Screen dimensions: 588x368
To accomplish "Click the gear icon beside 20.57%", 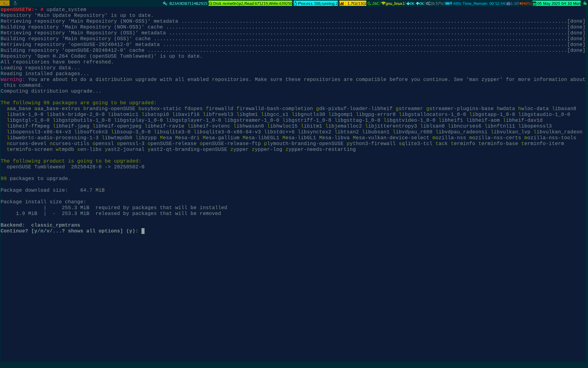I will [x=428, y=4].
